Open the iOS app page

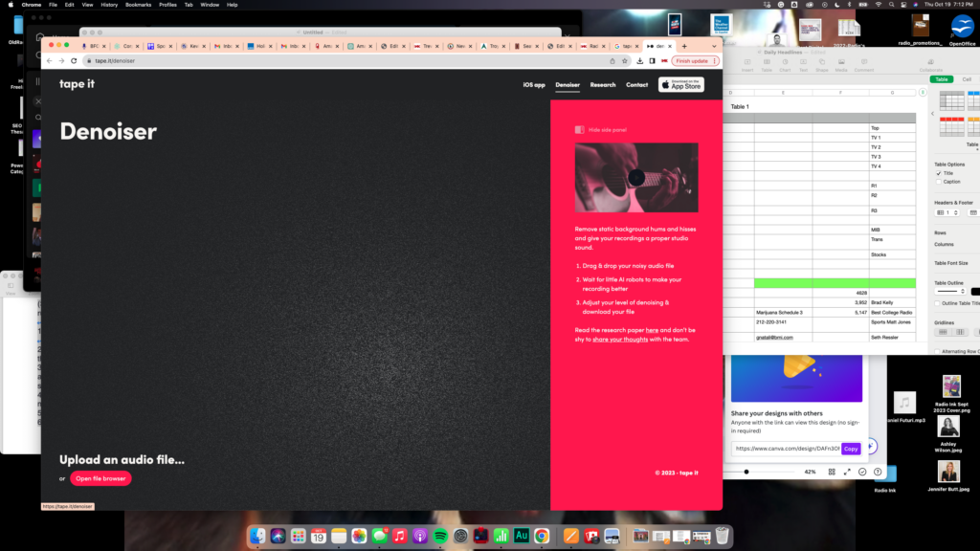tap(534, 85)
